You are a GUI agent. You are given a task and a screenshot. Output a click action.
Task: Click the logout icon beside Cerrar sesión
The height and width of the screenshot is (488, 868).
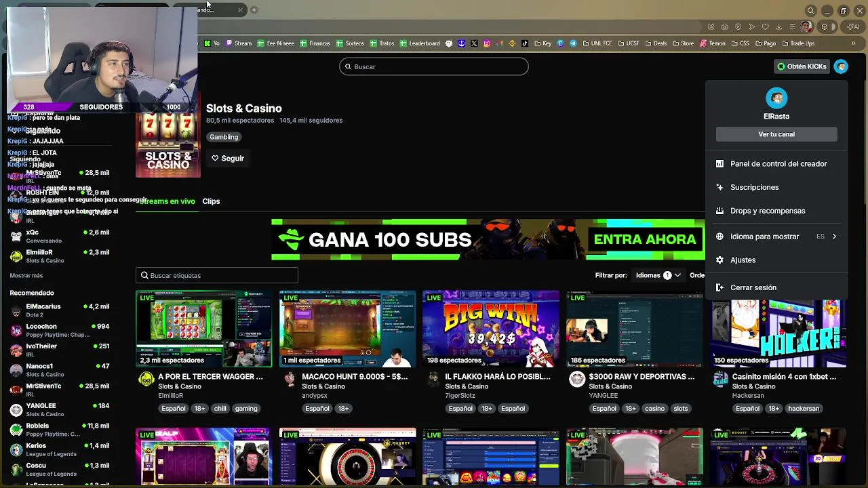point(720,287)
